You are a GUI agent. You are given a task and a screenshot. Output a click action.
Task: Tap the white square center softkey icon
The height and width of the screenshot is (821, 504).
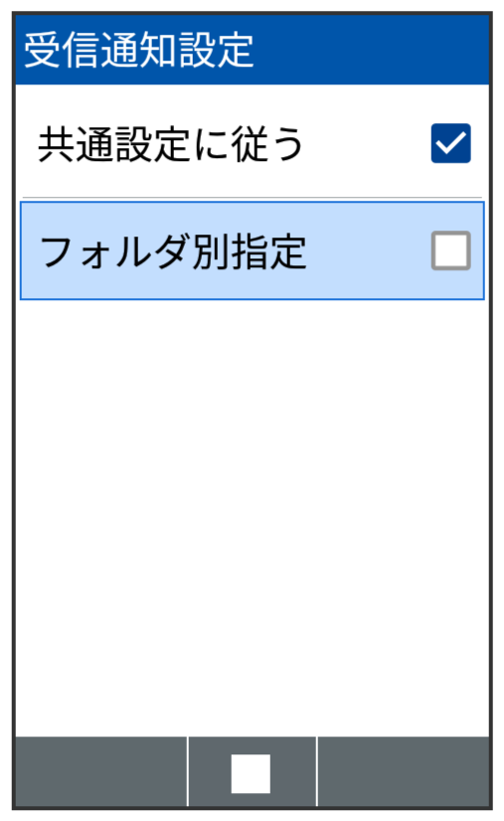(251, 773)
